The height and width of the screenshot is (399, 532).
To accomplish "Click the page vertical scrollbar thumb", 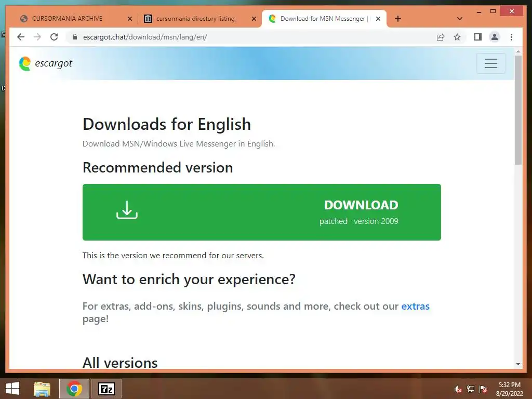I will pos(518,110).
